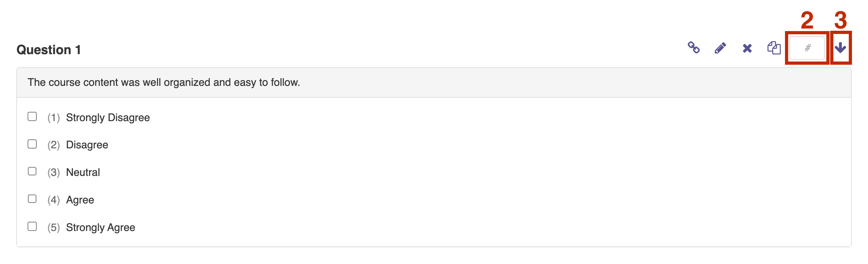This screenshot has height=264, width=868.
Task: Enable the Strongly Agree checkbox
Action: click(x=32, y=227)
